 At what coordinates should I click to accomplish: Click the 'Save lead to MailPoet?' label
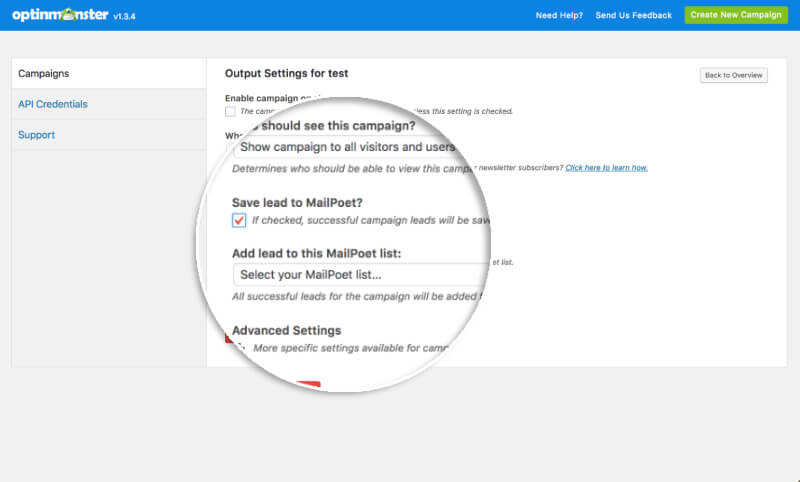tap(297, 202)
